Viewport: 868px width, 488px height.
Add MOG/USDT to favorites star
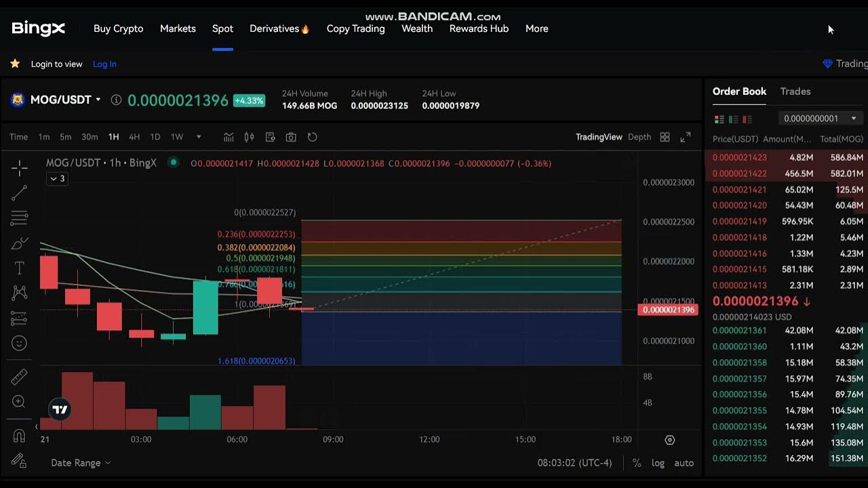[x=15, y=64]
